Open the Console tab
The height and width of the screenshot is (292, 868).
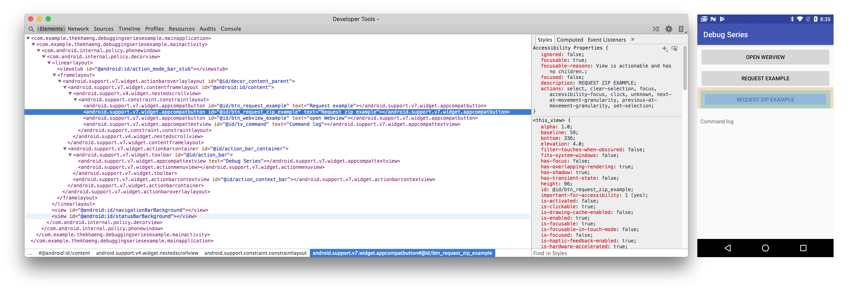(231, 29)
